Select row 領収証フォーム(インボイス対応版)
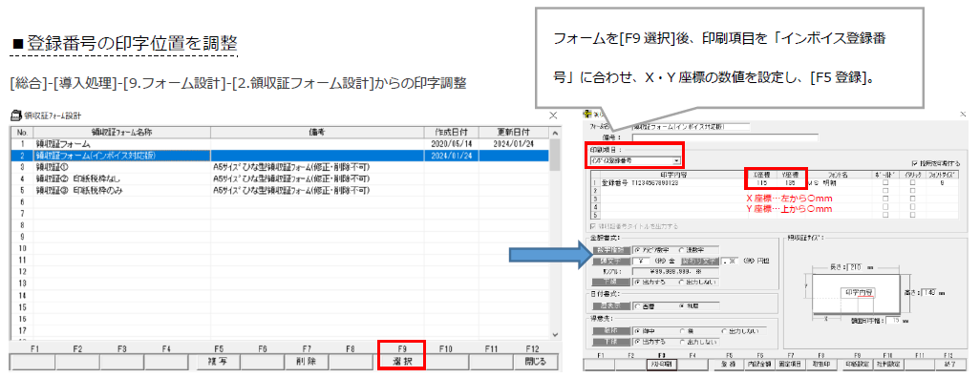 coord(279,156)
